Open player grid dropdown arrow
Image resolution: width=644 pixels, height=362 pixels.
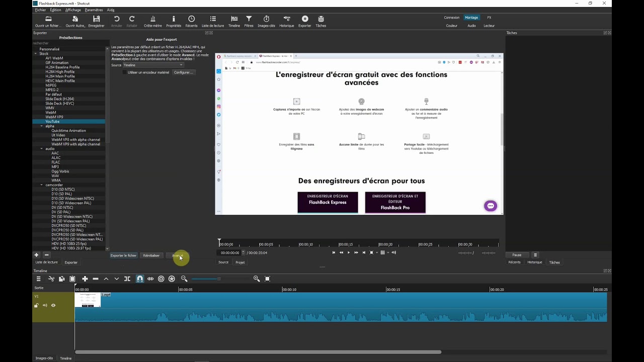(388, 252)
